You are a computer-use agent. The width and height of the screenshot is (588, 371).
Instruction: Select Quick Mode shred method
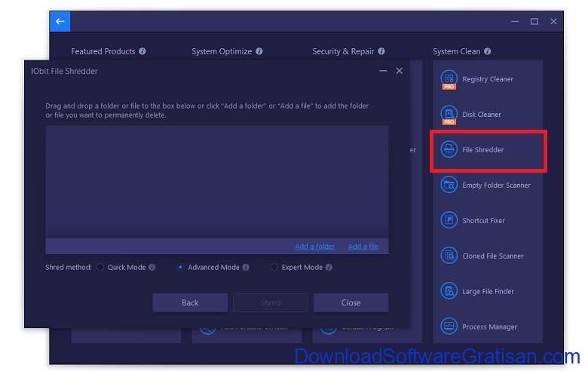100,267
